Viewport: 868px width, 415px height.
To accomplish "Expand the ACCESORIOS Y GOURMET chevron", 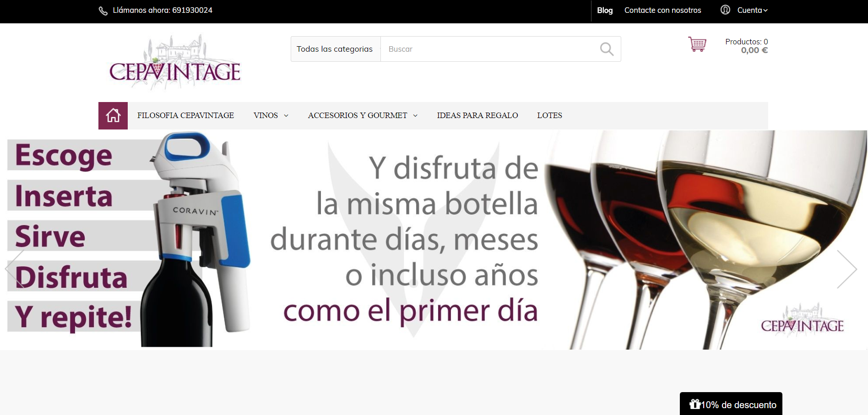I will point(415,116).
